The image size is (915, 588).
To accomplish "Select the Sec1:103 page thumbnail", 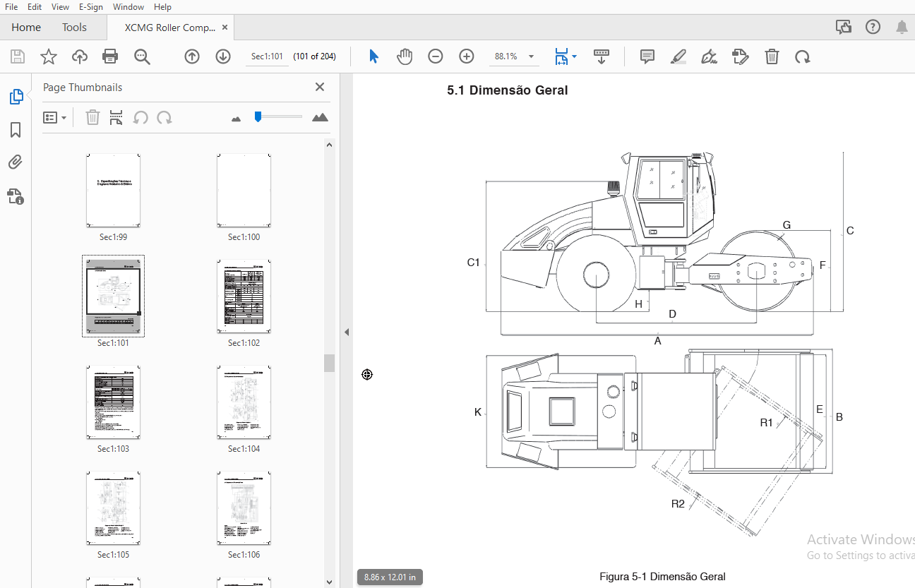I will point(113,402).
